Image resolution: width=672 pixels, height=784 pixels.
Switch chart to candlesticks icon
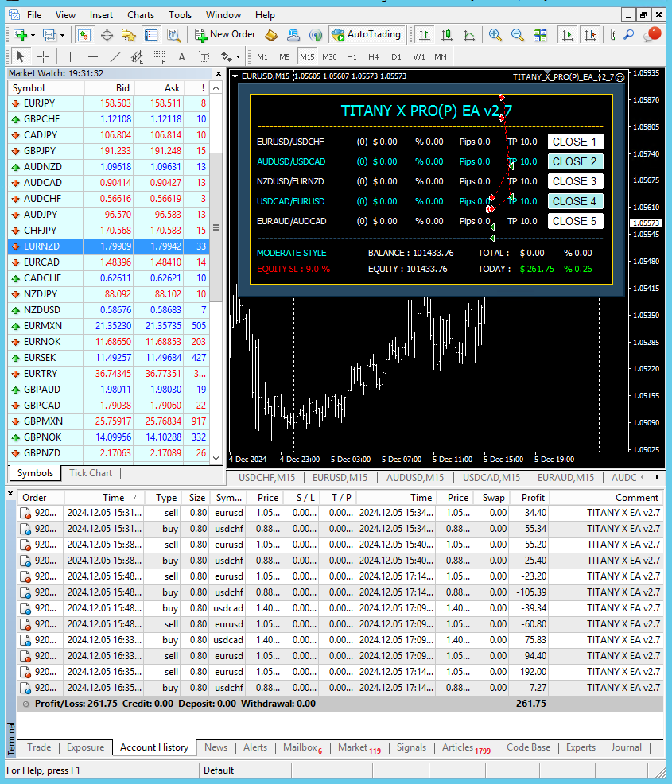tap(447, 35)
